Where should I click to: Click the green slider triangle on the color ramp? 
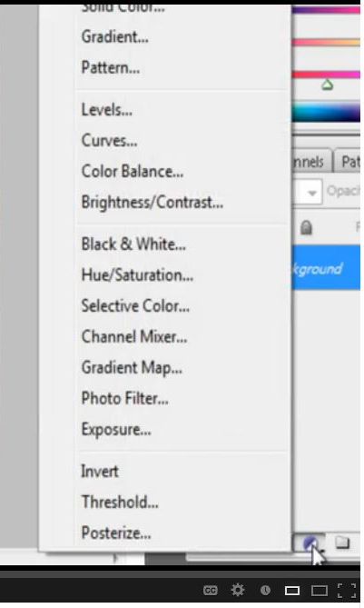coord(328,85)
